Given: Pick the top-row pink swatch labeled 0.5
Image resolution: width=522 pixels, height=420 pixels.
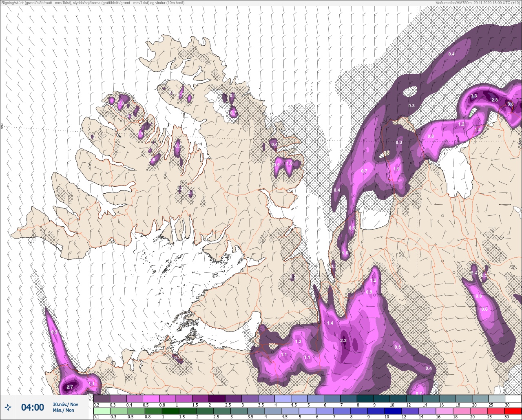Looking at the screenshot, I should pos(151,398).
